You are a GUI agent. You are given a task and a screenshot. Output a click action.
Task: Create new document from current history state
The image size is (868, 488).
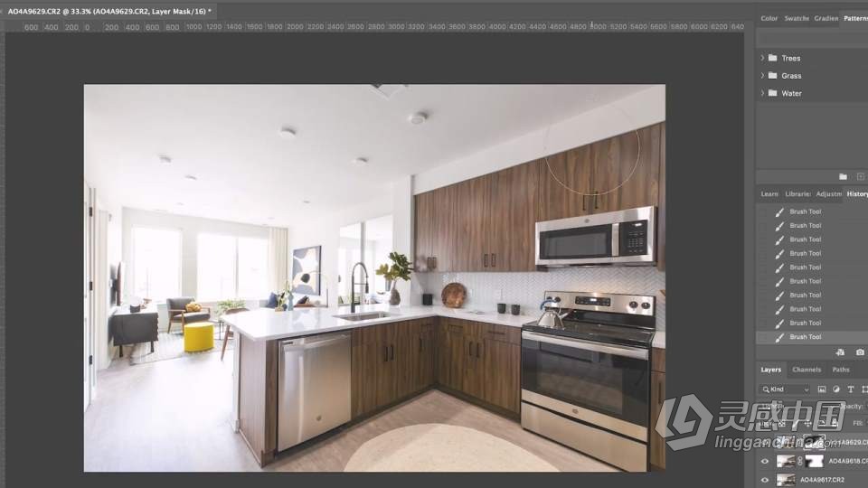point(840,352)
